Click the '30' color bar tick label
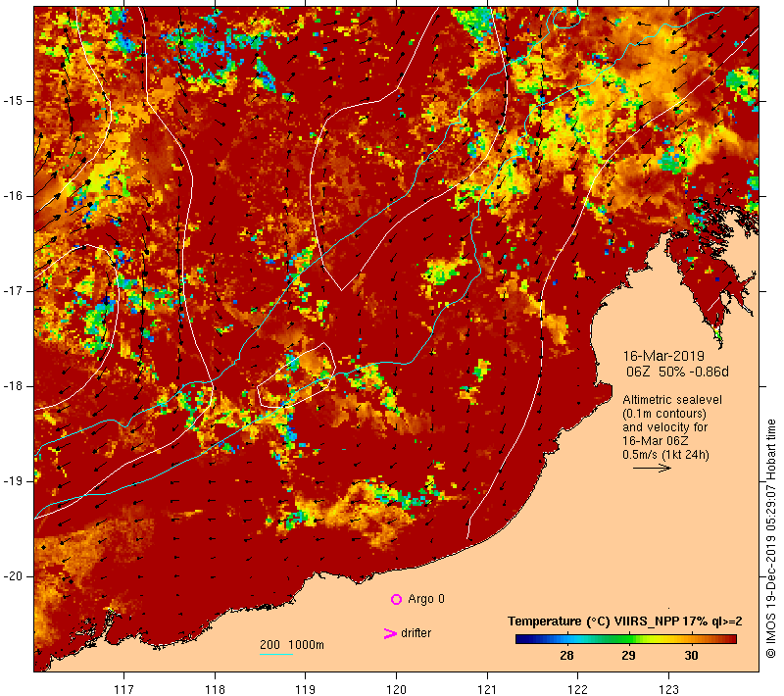The width and height of the screenshot is (784, 696). click(691, 656)
